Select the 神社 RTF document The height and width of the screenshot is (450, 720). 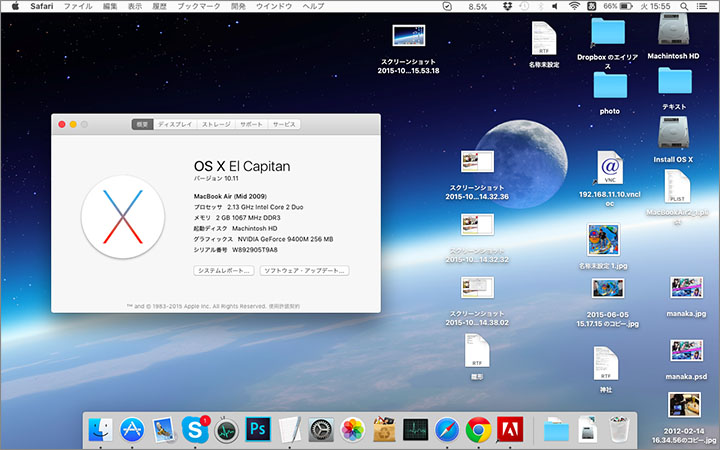pyautogui.click(x=606, y=364)
